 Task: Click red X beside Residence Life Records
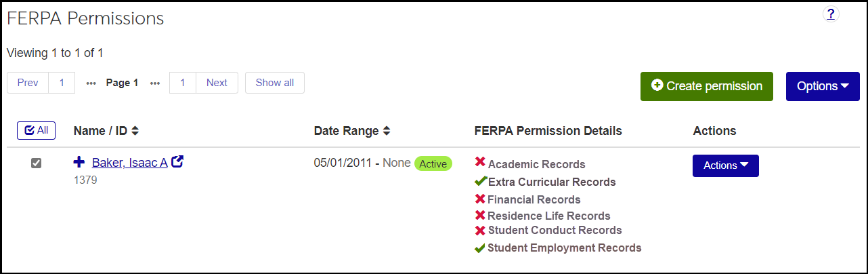(x=480, y=216)
